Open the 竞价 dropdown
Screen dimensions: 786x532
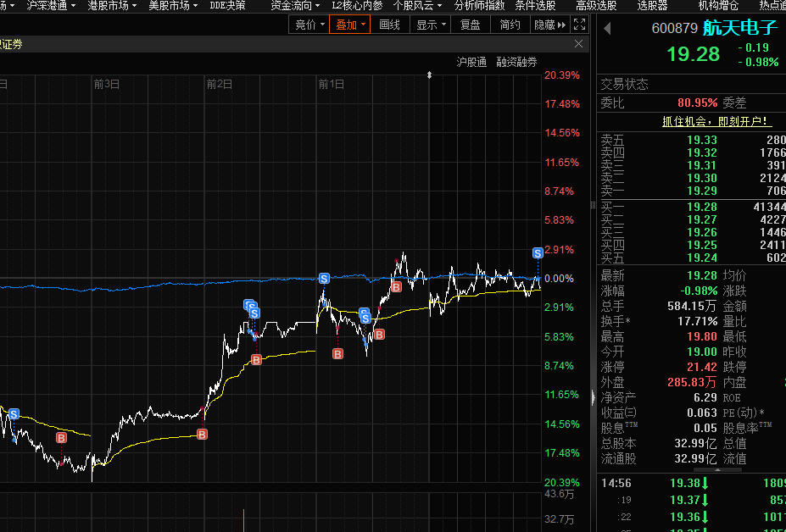click(x=309, y=25)
